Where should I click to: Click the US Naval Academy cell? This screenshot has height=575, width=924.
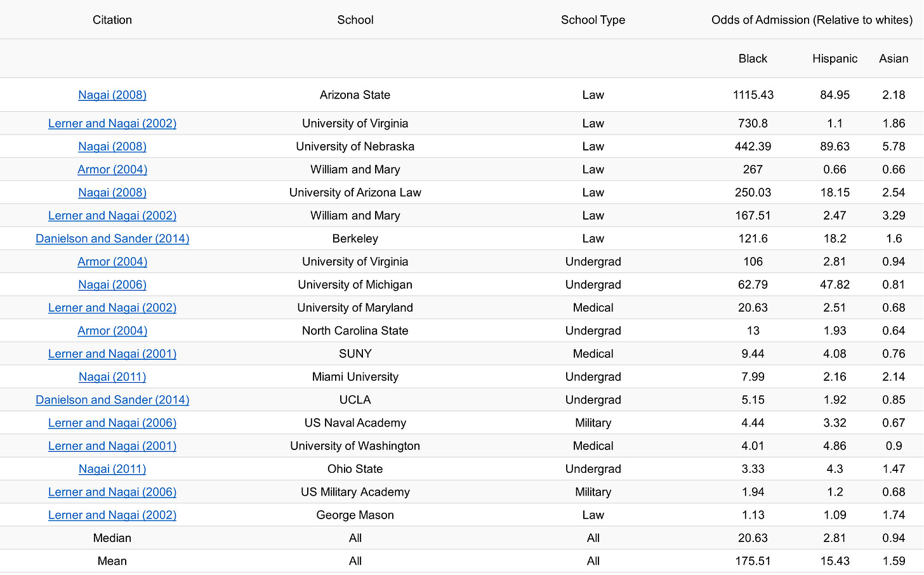click(355, 423)
